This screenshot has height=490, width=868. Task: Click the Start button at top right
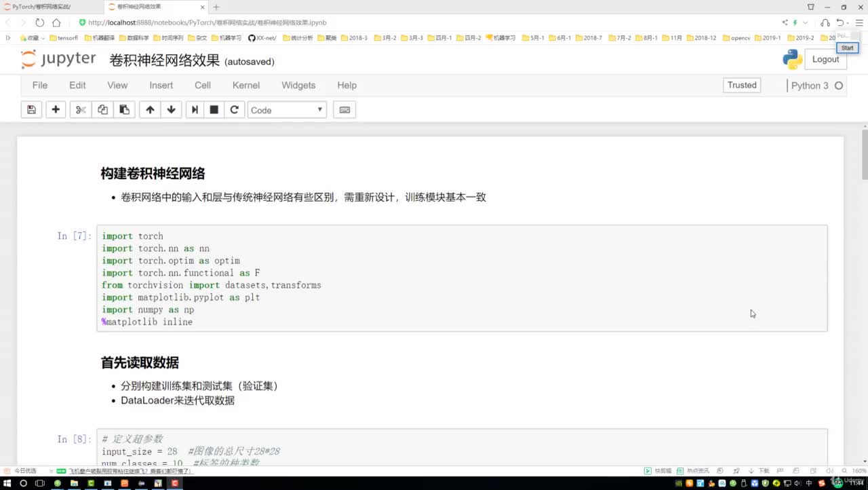pos(847,48)
